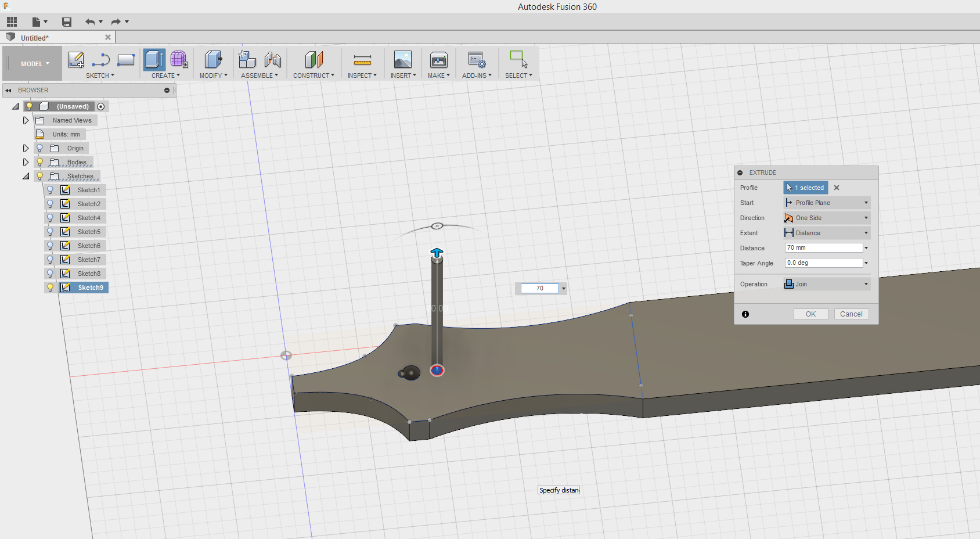This screenshot has height=539, width=980.
Task: Toggle Sketch5 visibility light bulb
Action: coord(50,232)
